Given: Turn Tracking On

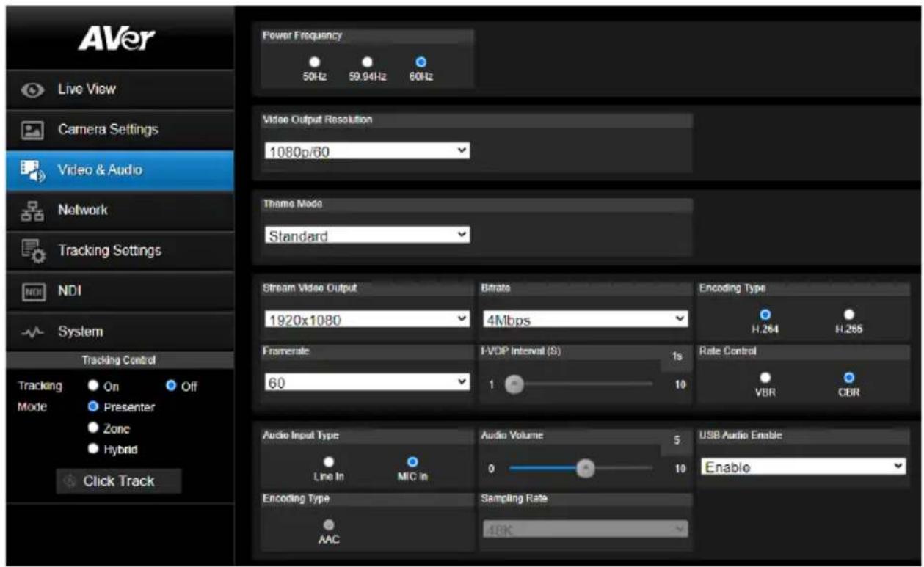Looking at the screenshot, I should coord(93,386).
